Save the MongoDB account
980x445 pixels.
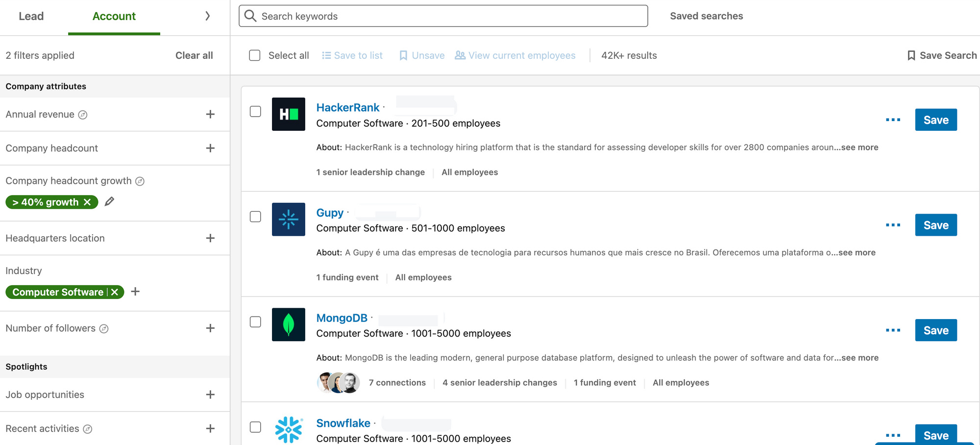coord(936,330)
